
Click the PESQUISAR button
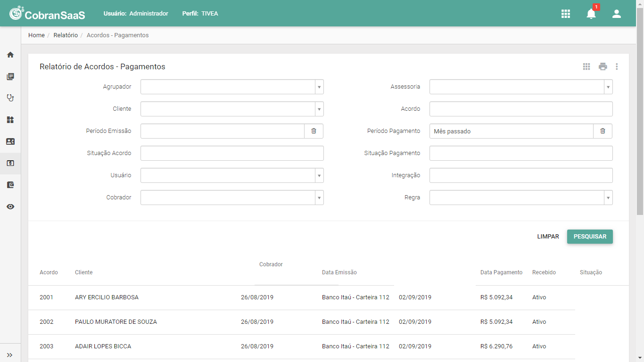tap(590, 237)
